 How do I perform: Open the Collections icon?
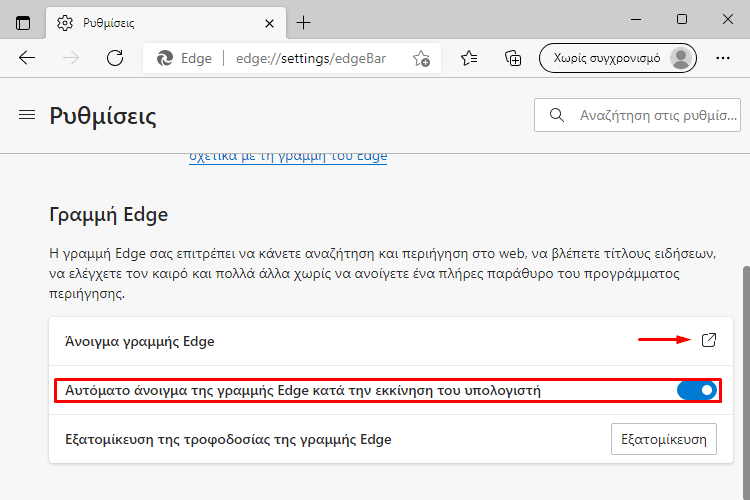[x=513, y=58]
